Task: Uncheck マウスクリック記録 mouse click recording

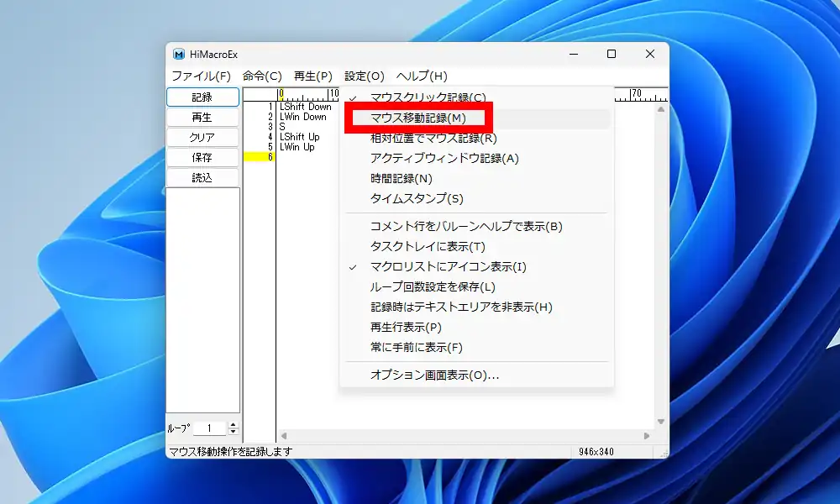Action: pyautogui.click(x=421, y=97)
